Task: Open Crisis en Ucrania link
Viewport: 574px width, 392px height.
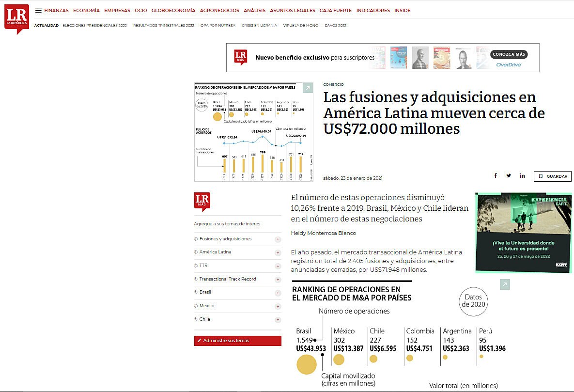Action: (x=259, y=26)
